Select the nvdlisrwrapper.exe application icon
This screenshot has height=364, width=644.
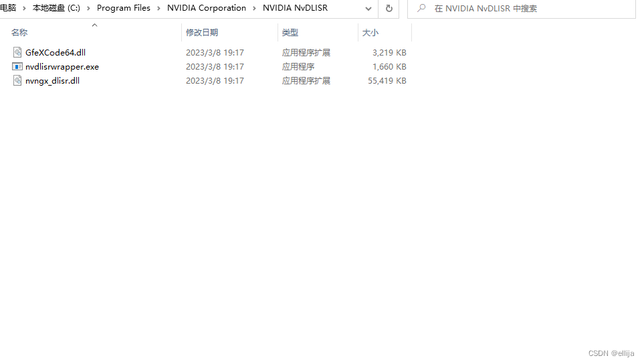pyautogui.click(x=17, y=66)
